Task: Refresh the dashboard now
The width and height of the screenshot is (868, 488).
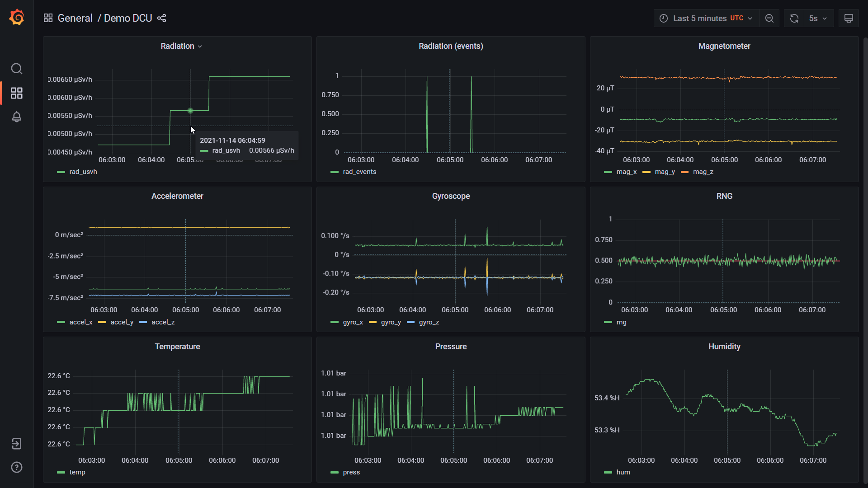Action: coord(794,18)
